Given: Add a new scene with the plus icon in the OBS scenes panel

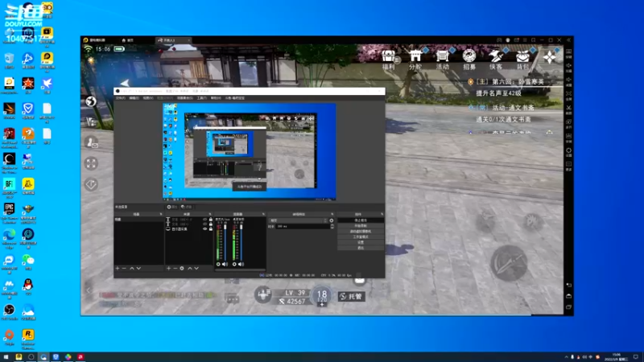Looking at the screenshot, I should point(118,268).
